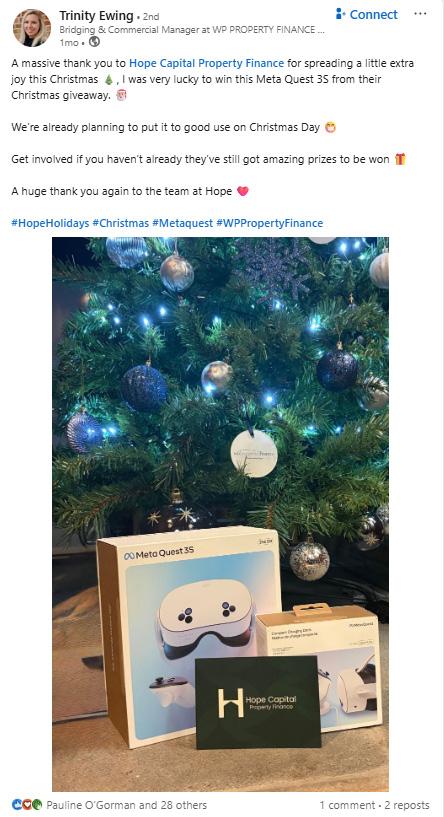Open Trinity Ewing's profile photo
The image size is (444, 817).
[x=32, y=28]
